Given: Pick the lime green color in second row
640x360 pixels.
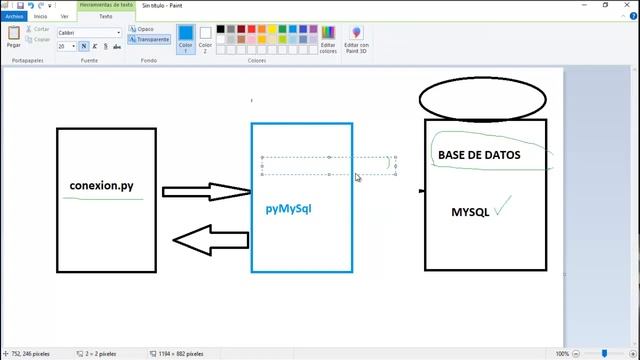Looking at the screenshot, I should point(282,39).
